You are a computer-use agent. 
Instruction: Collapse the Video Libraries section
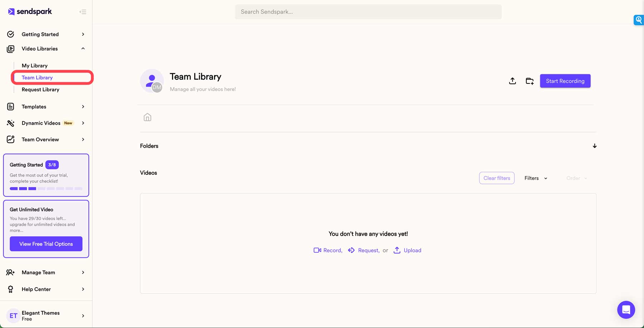pos(83,49)
